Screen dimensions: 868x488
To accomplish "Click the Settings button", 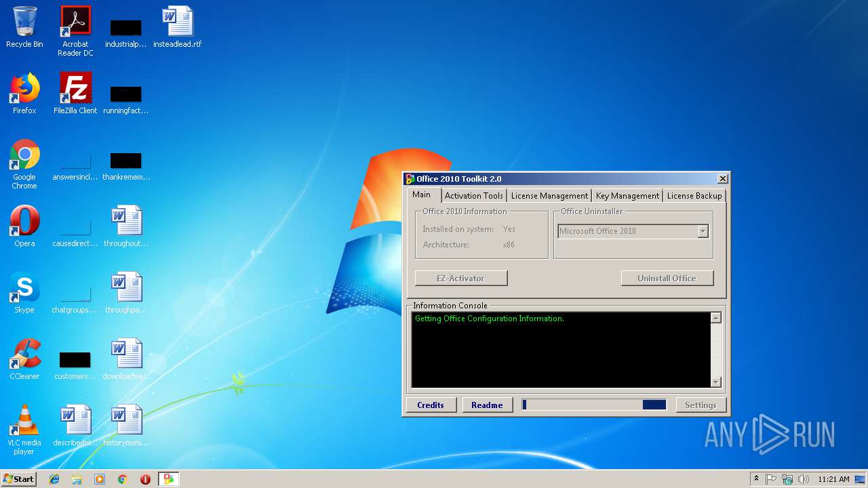I will point(701,405).
